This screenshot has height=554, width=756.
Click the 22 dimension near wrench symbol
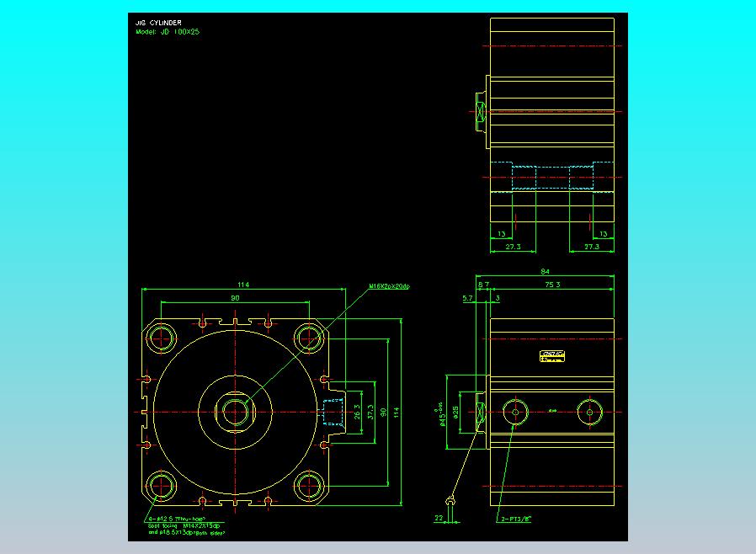[x=439, y=519]
